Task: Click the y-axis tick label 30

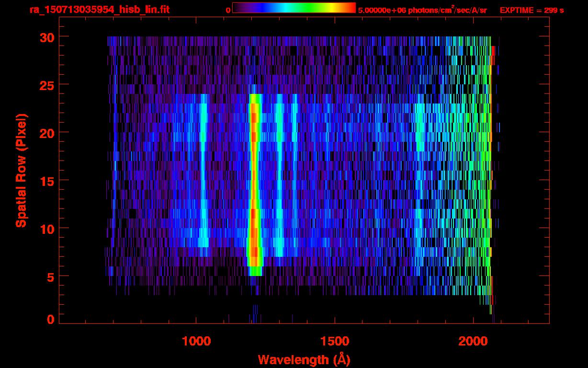Action: pyautogui.click(x=46, y=37)
